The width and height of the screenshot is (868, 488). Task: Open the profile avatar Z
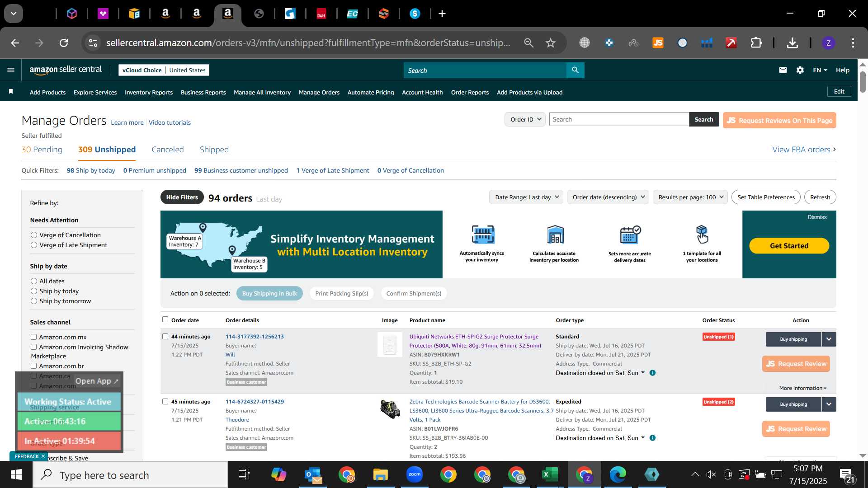point(828,43)
